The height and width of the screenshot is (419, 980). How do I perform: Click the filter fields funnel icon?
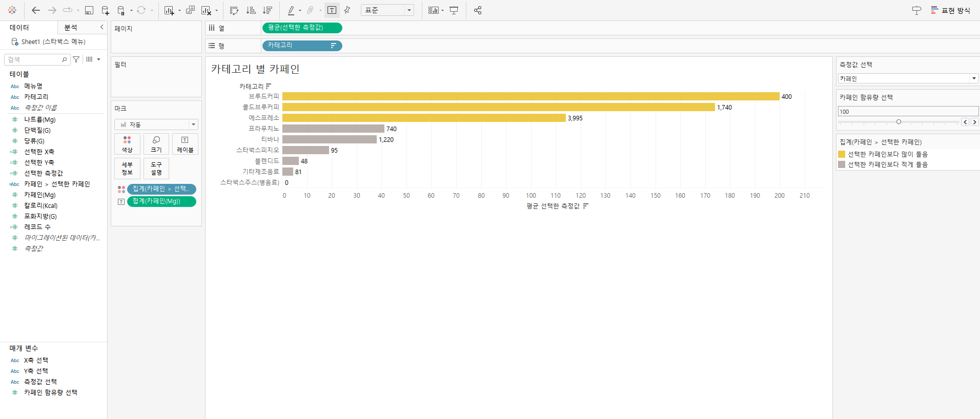tap(76, 59)
